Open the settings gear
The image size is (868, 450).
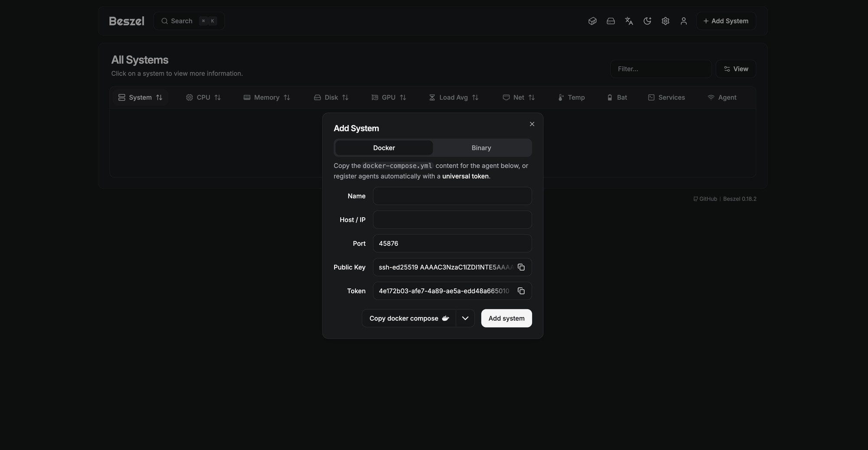pos(665,20)
